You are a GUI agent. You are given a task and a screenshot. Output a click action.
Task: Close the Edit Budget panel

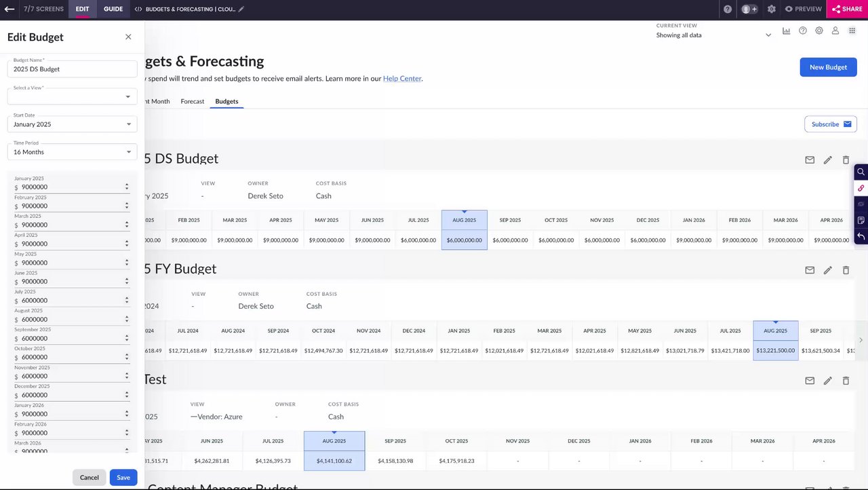point(128,37)
